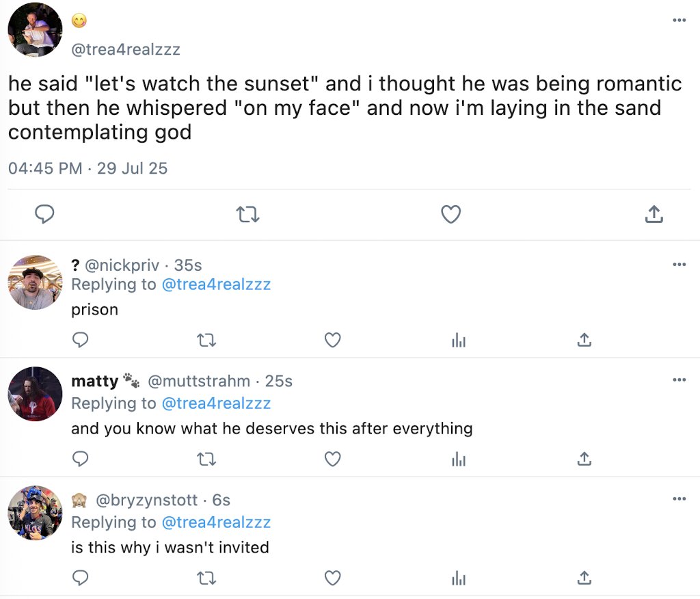
Task: Share @bryzynstott's reply
Action: 584,578
